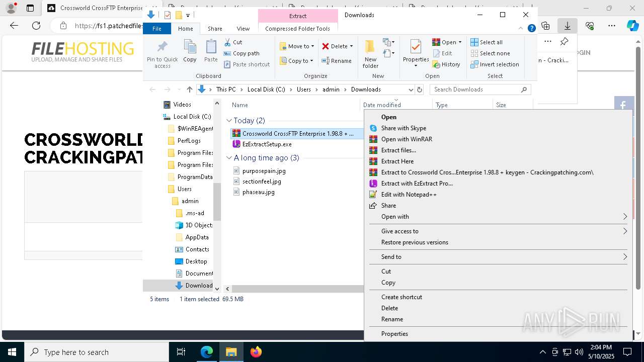Open Microsoft Edge from taskbar
Screen dimensions: 644x362
(x=207, y=352)
